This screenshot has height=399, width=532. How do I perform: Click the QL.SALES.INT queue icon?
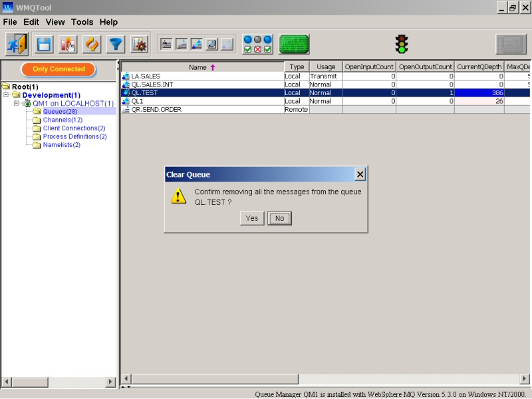pyautogui.click(x=126, y=84)
